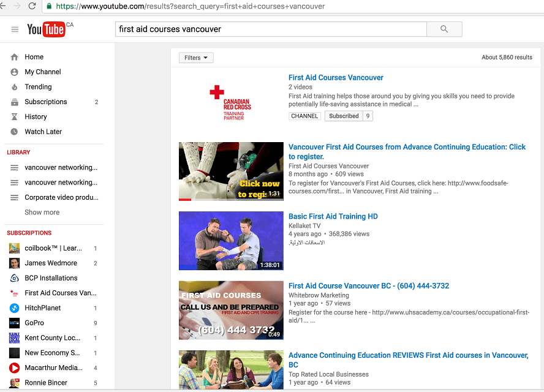The image size is (544, 392).
Task: Open First Aid Course Vancouver BC title
Action: coord(369,285)
